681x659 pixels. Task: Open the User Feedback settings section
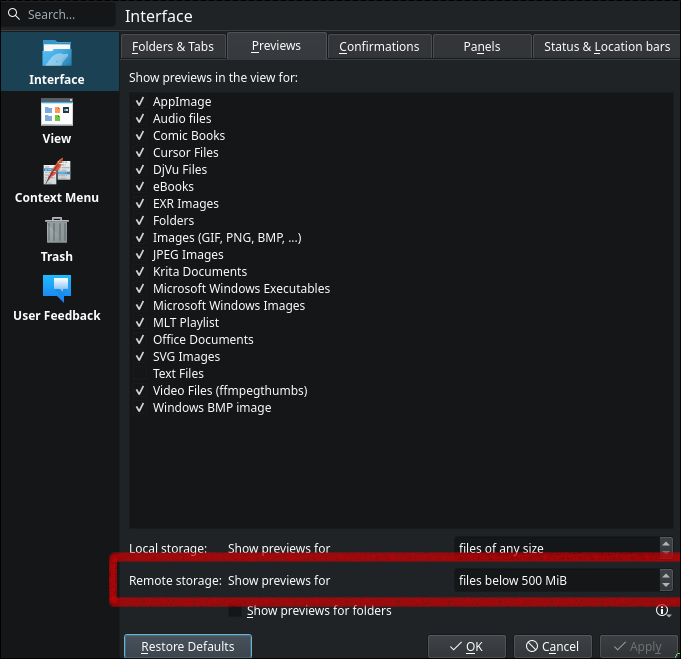[x=57, y=298]
